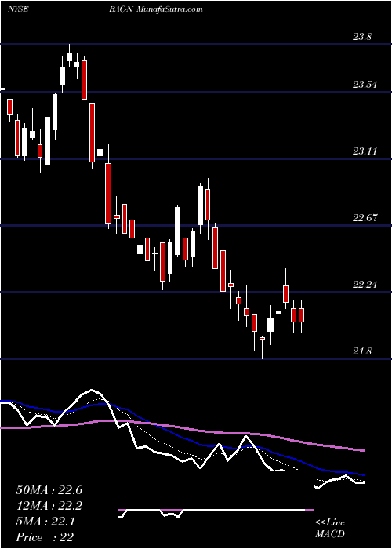392x549 pixels.
Task: Click inside the MACD inset panel
Action: point(216,510)
